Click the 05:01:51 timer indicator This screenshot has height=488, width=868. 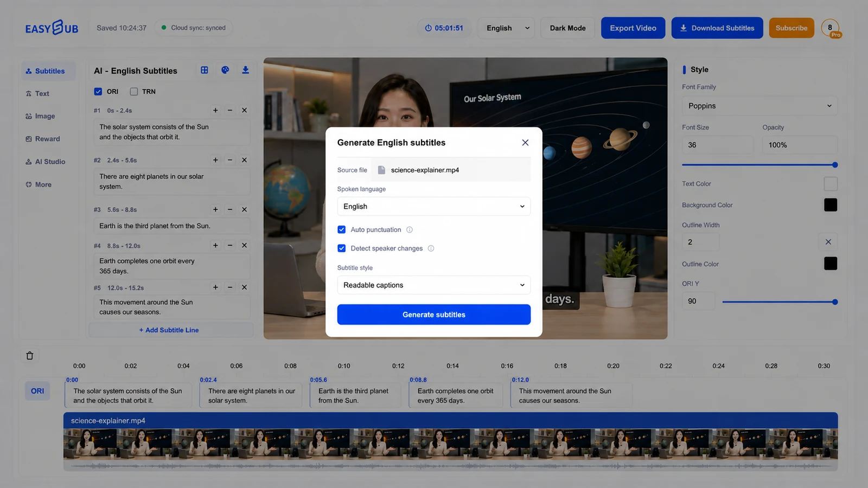coord(444,28)
